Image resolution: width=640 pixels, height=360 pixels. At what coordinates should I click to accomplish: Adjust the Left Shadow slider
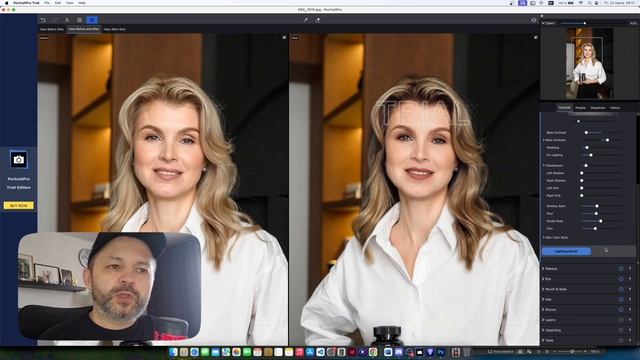point(601,173)
